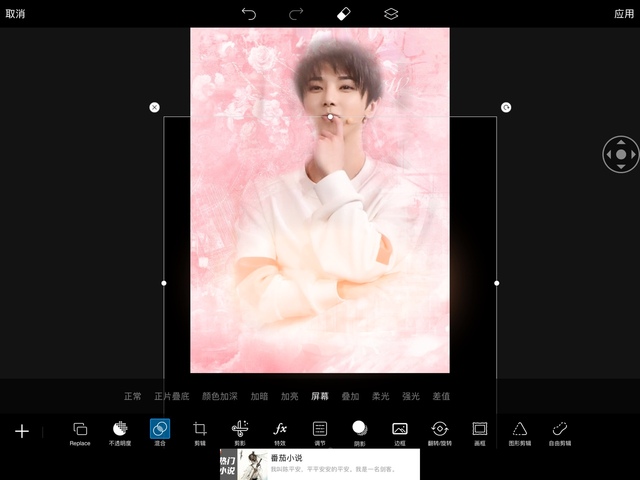The height and width of the screenshot is (480, 640).
Task: Click the redo arrow icon
Action: point(296,14)
